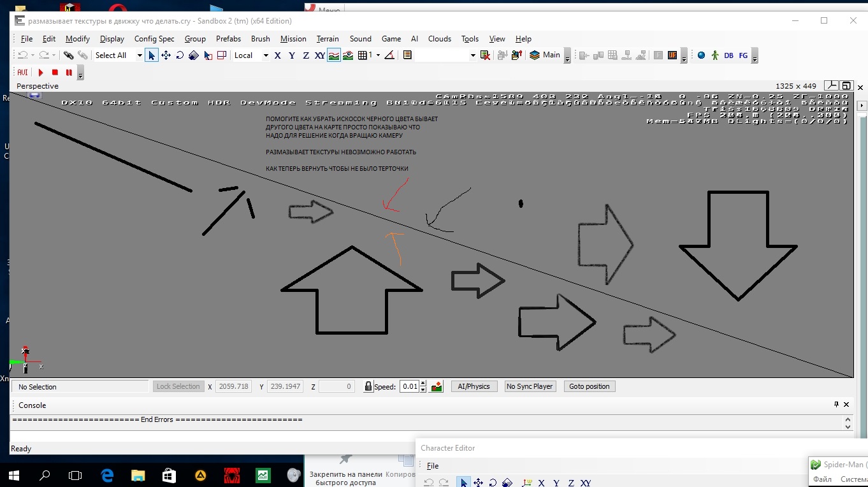Image resolution: width=868 pixels, height=487 pixels.
Task: Click the Link objects chain icon
Action: point(68,55)
